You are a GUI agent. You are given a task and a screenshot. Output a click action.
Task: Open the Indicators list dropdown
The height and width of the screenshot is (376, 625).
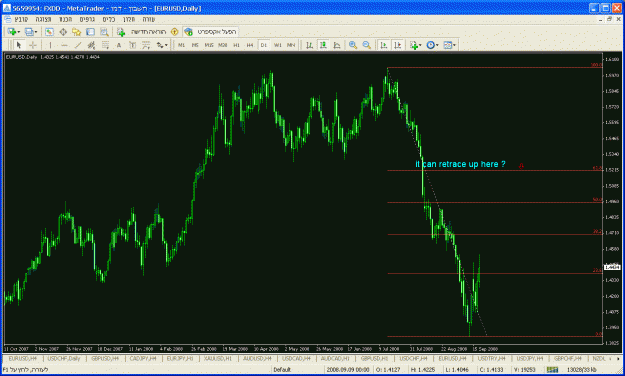[x=415, y=45]
